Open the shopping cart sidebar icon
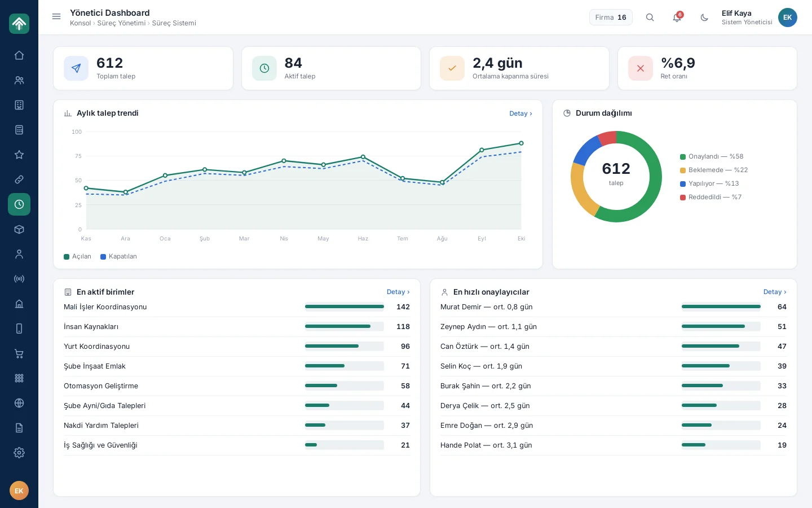This screenshot has width=812, height=508. [x=19, y=353]
